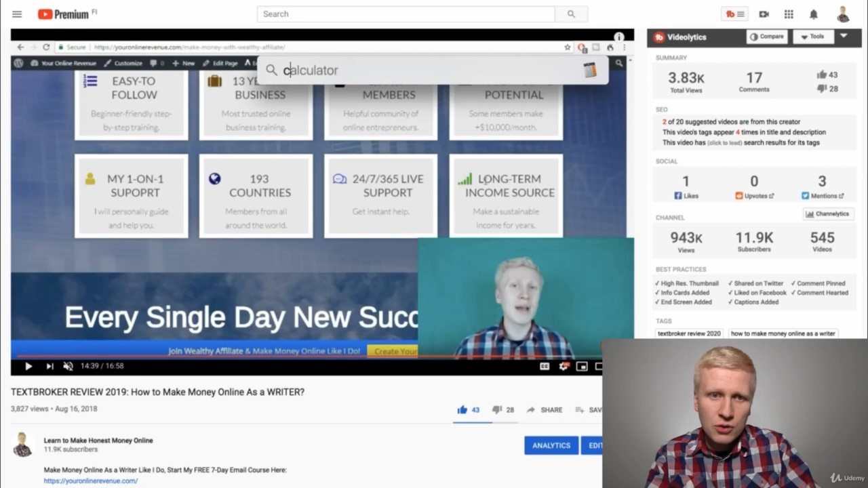
Task: Unmute the video speaker icon
Action: point(68,366)
